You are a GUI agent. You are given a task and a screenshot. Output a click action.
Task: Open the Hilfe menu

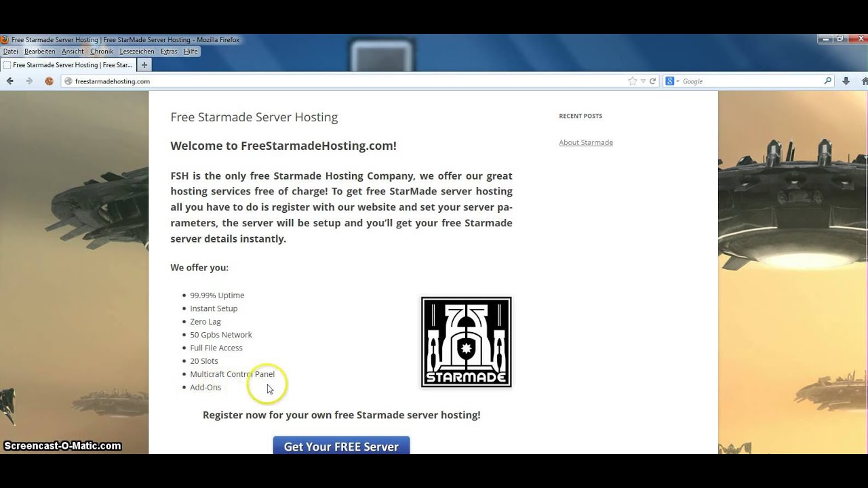coord(191,52)
